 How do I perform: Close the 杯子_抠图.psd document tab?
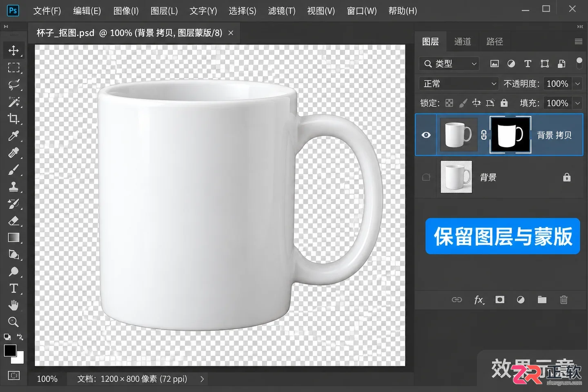(231, 33)
